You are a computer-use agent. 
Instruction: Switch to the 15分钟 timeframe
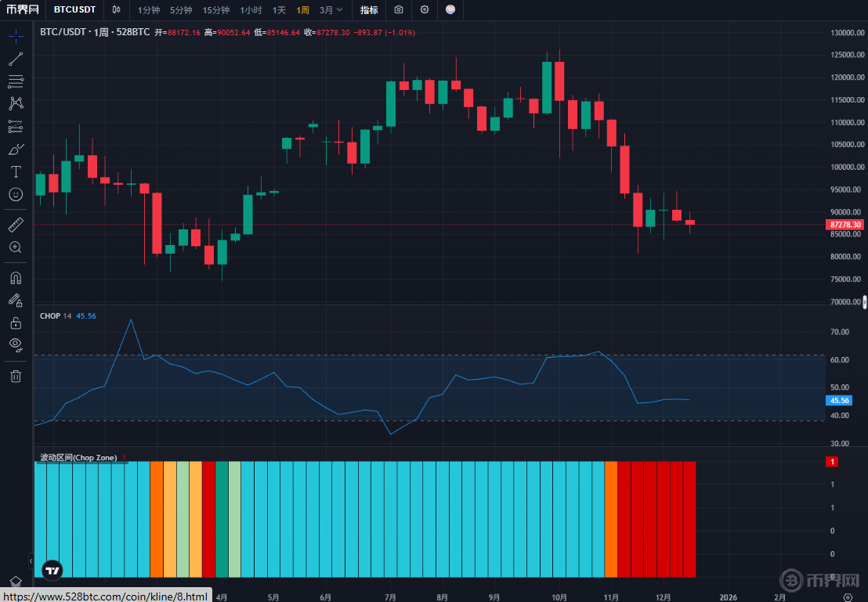216,10
